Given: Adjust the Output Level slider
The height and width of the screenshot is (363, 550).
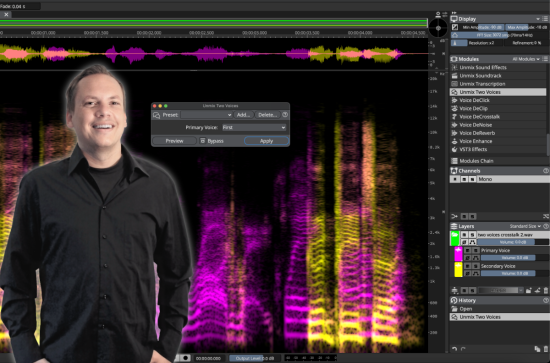Looking at the screenshot, I should pyautogui.click(x=255, y=358).
